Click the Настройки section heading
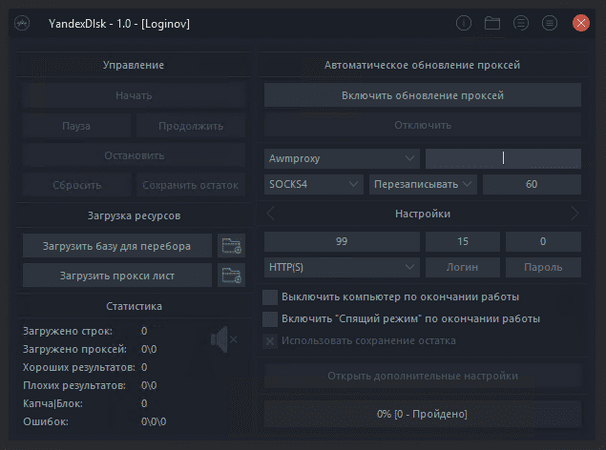This screenshot has height=450, width=606. (422, 213)
